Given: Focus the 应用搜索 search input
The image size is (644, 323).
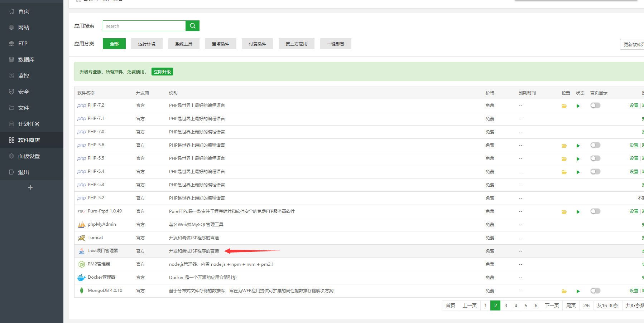Looking at the screenshot, I should [x=144, y=26].
